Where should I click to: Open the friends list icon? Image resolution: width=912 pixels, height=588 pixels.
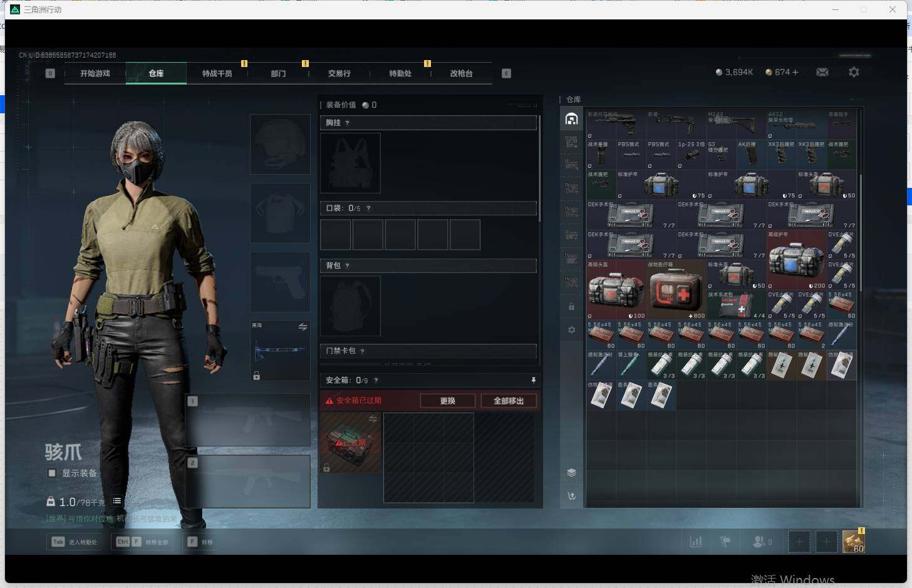[x=762, y=542]
